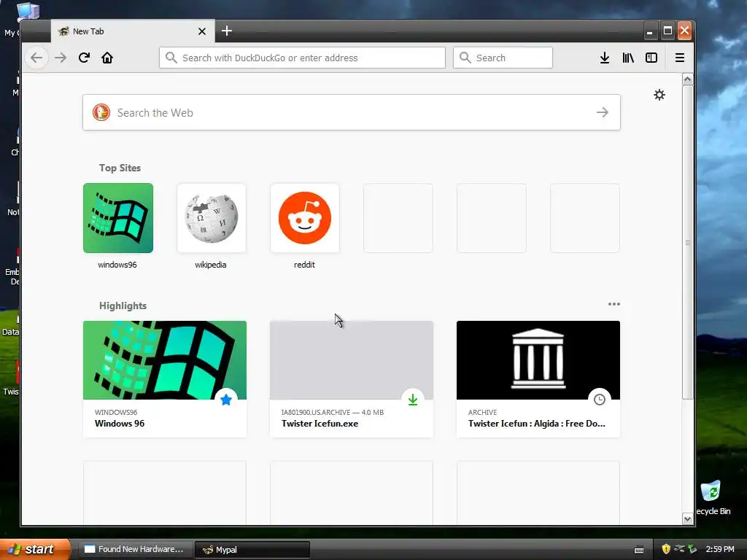Open new tab page settings gear
This screenshot has height=560, width=747.
click(x=659, y=95)
